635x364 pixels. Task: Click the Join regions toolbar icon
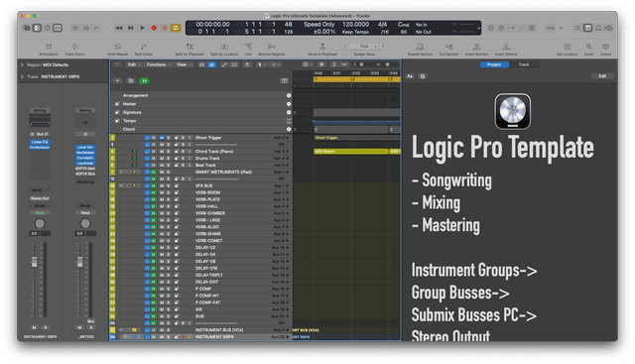pyautogui.click(x=248, y=47)
